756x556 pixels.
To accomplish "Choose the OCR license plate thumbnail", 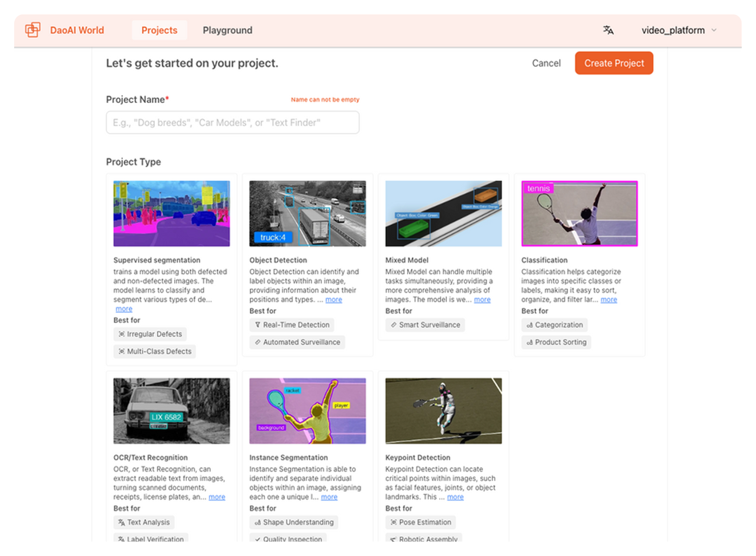I will point(171,411).
